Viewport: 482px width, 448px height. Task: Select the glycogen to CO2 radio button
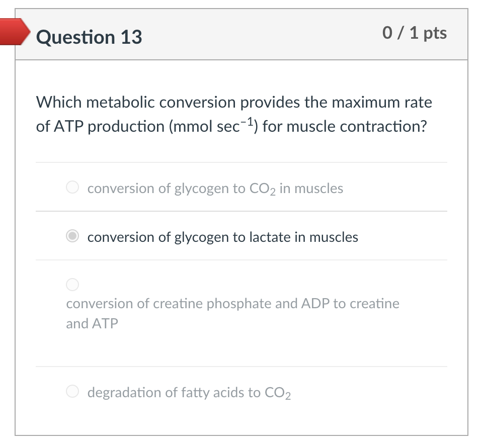tap(72, 187)
